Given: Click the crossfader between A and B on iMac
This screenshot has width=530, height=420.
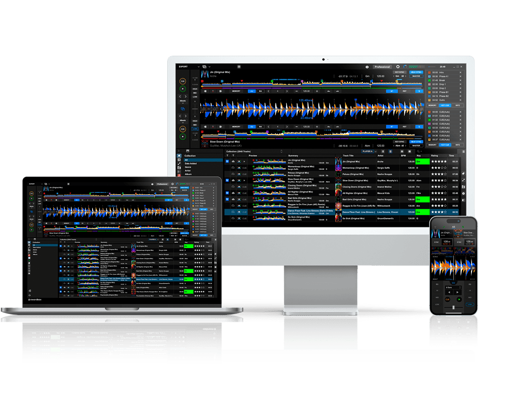Looking at the screenshot, I should point(195,109).
